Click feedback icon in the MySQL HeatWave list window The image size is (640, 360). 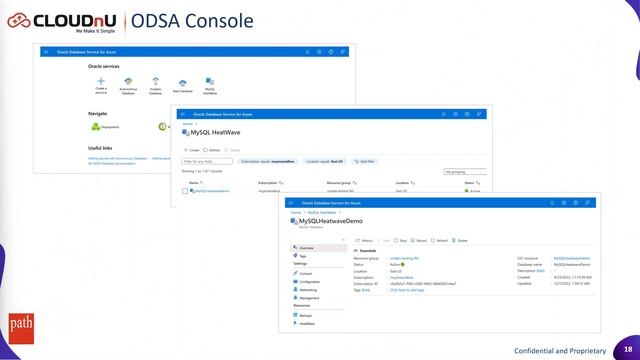click(x=479, y=114)
